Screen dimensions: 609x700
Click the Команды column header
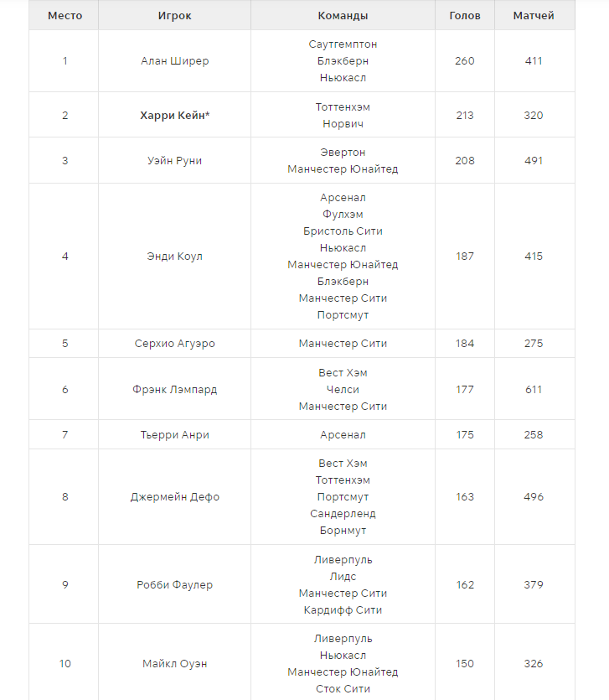[343, 16]
